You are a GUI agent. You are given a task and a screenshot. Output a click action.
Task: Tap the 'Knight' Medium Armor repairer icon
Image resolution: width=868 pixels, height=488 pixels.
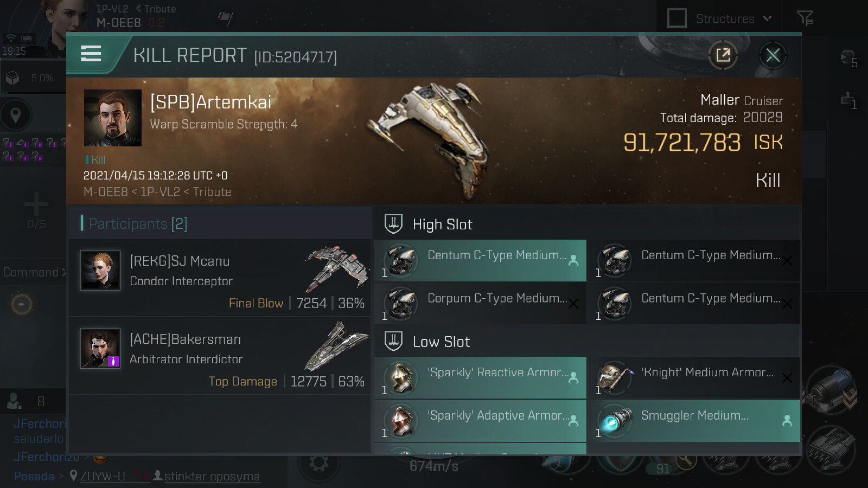(x=615, y=377)
